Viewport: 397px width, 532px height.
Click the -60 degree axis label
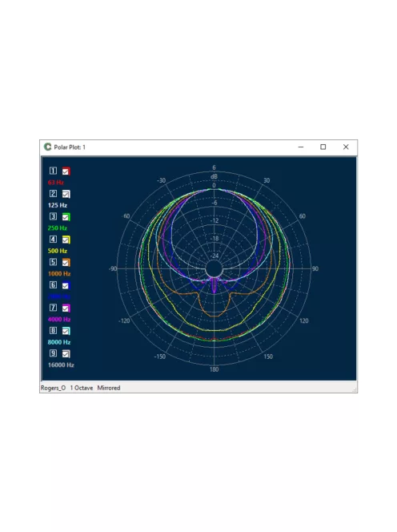click(x=126, y=216)
